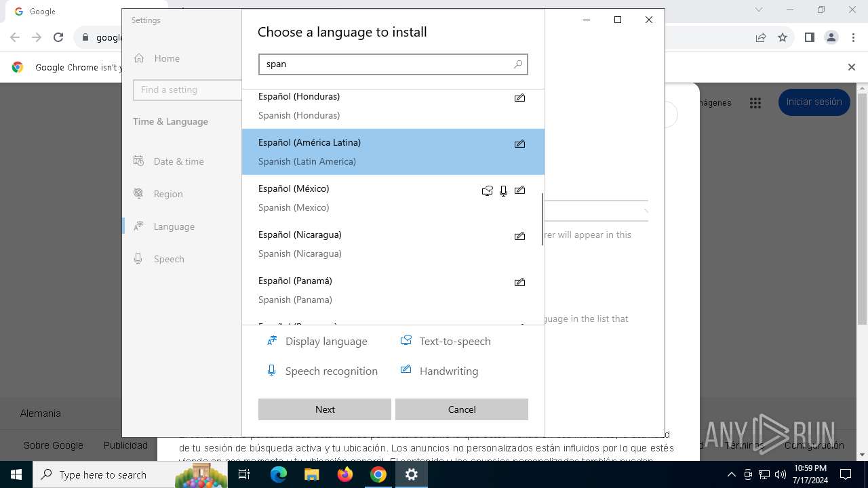Click handwriting icon on América Latina row

pyautogui.click(x=519, y=144)
